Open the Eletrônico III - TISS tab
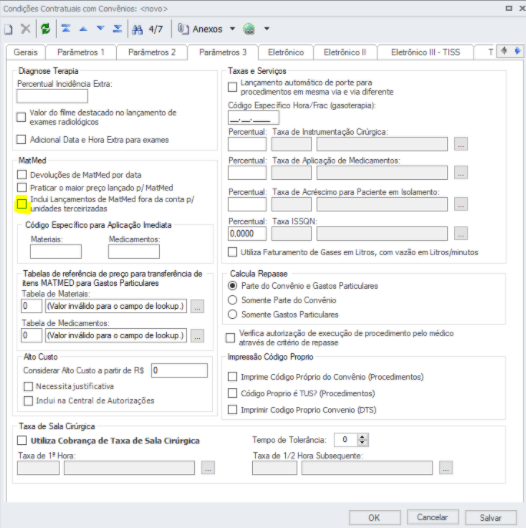 [425, 53]
